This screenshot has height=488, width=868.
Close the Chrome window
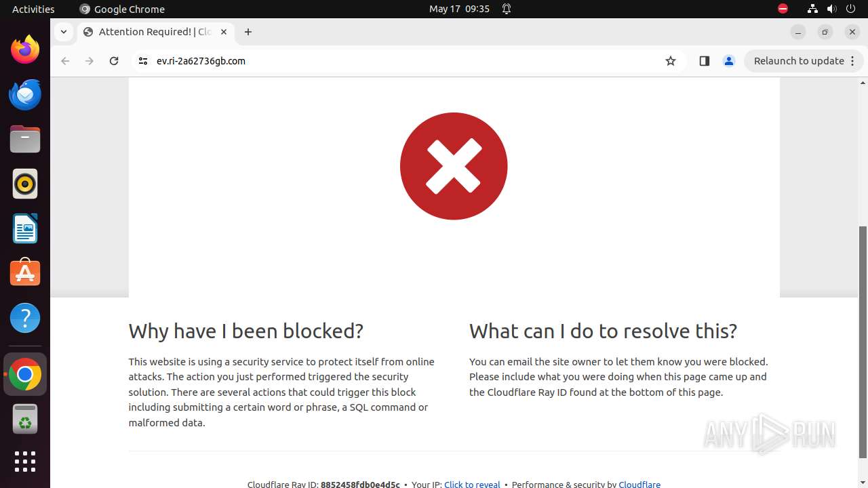[x=852, y=32]
